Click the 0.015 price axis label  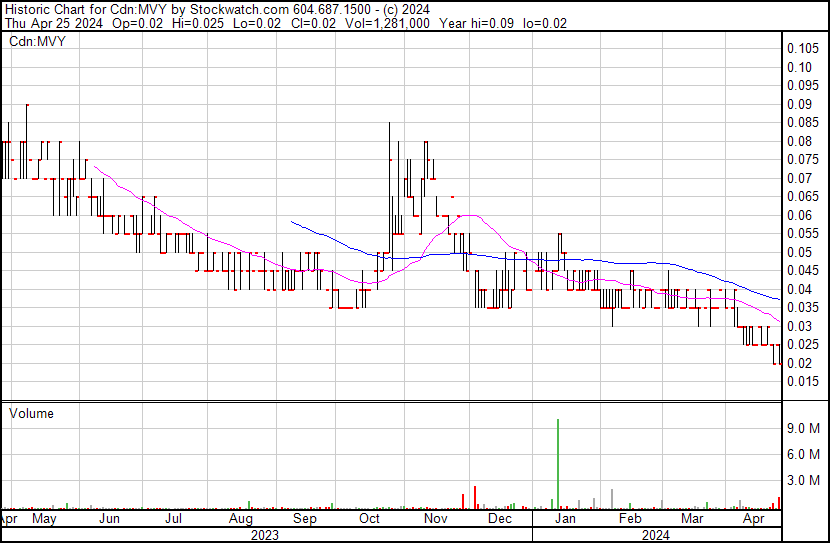click(x=802, y=381)
